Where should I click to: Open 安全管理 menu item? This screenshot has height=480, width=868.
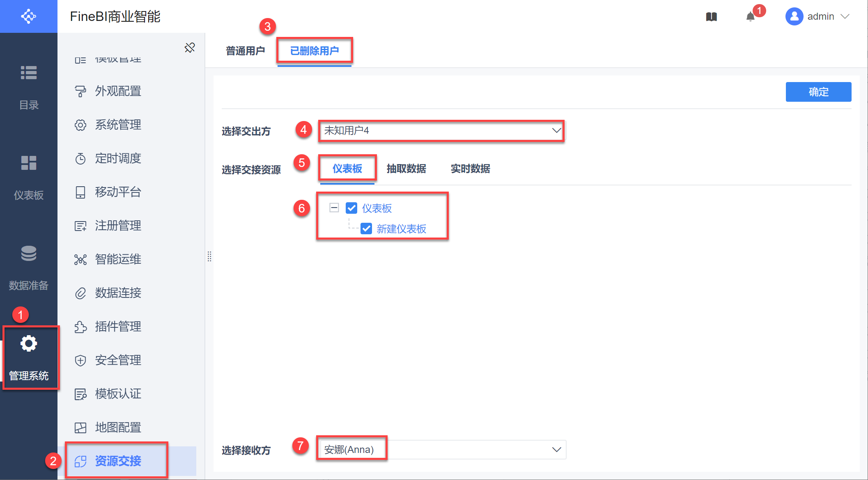(x=118, y=360)
